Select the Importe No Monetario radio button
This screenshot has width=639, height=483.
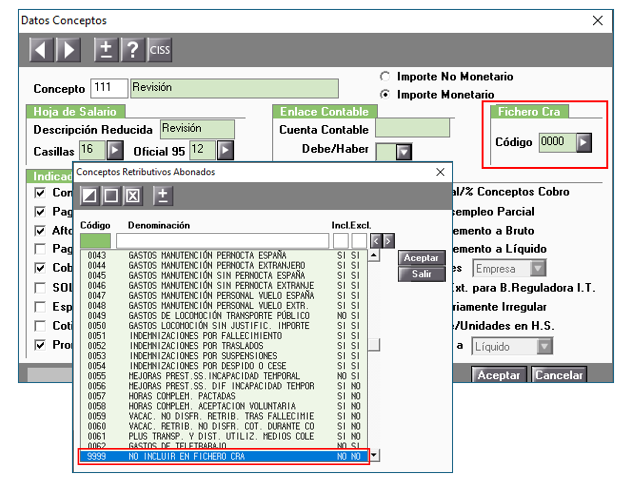tap(385, 76)
